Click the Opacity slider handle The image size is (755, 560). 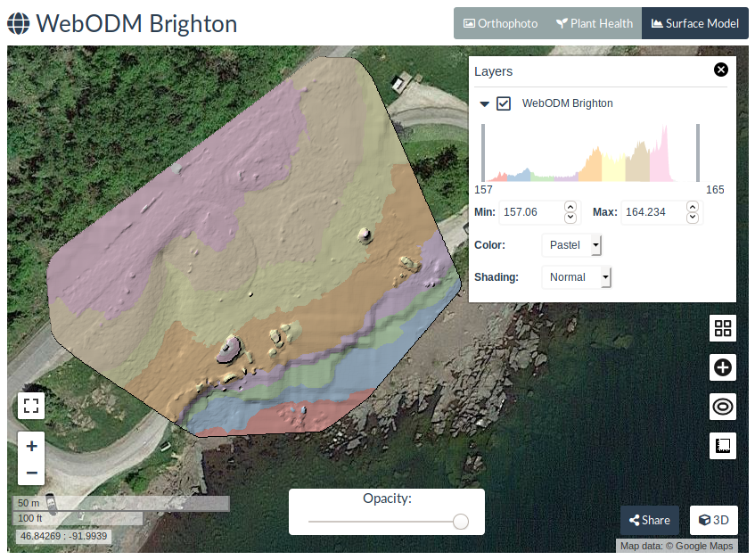pyautogui.click(x=461, y=522)
